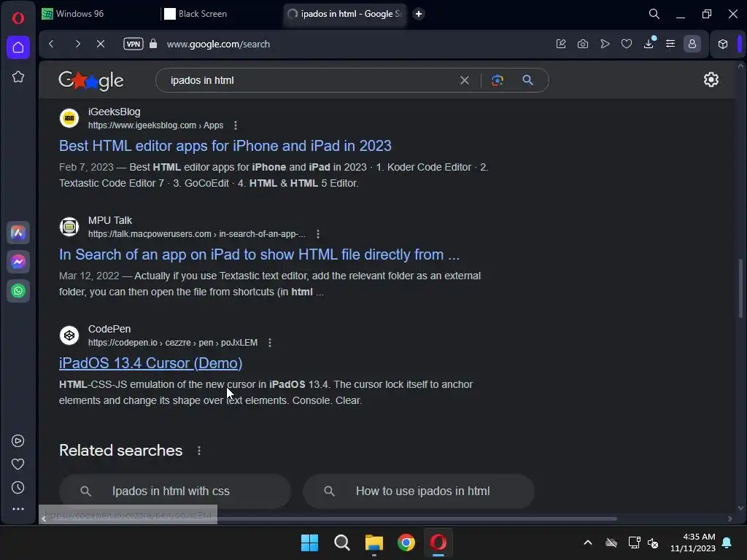Open the downloads toolbar icon

pyautogui.click(x=649, y=44)
